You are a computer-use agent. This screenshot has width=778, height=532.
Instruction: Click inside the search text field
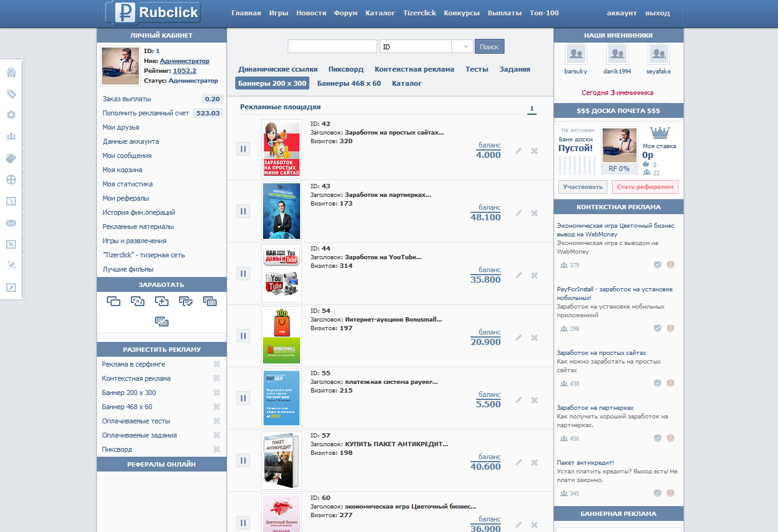(332, 46)
